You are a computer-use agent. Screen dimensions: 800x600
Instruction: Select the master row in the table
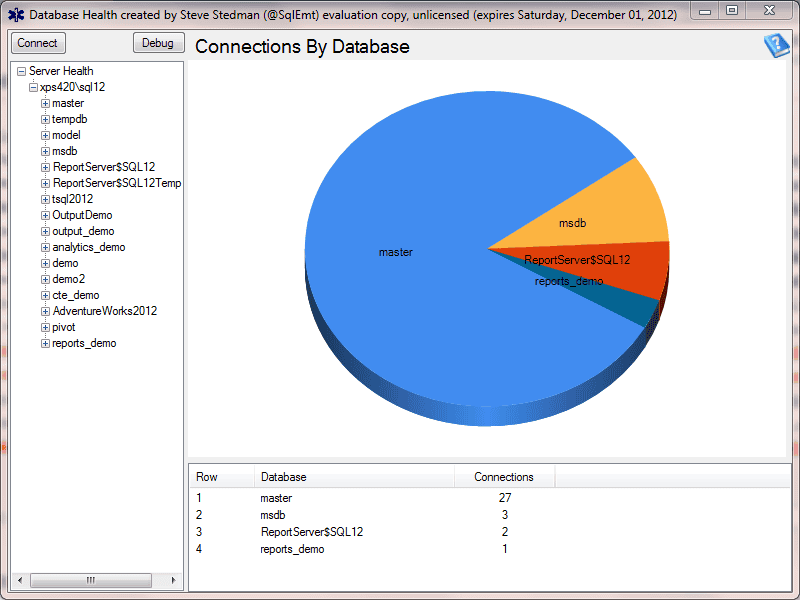pos(490,498)
